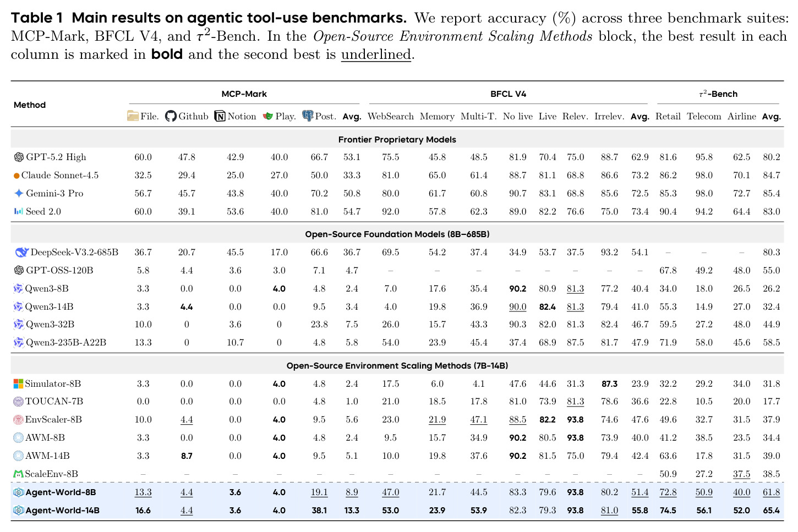Click GPT-5.2 High's Telecom value 95.8
This screenshot has width=798, height=532.
pos(704,157)
